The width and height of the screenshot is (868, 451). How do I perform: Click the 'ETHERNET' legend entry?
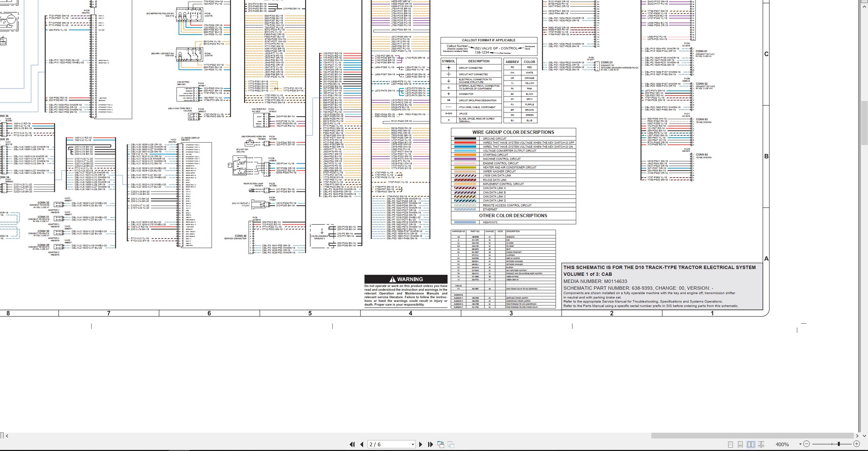490,209
